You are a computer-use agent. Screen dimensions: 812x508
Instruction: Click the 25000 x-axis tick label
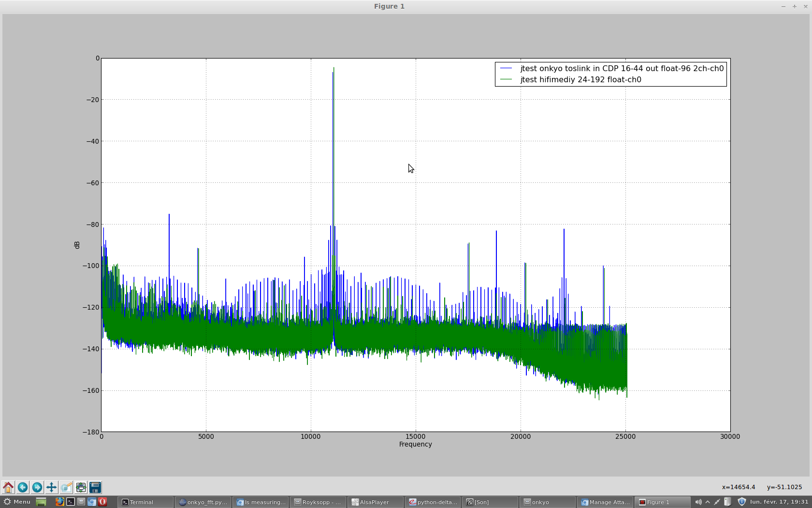click(625, 436)
